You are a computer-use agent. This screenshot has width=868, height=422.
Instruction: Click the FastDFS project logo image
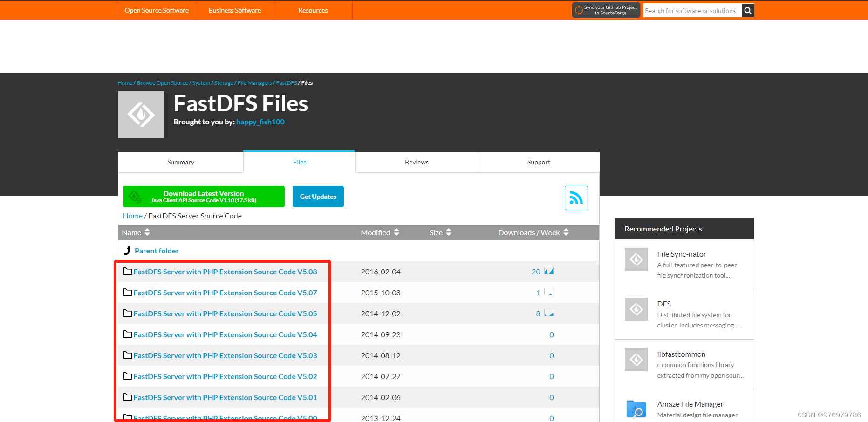[141, 114]
